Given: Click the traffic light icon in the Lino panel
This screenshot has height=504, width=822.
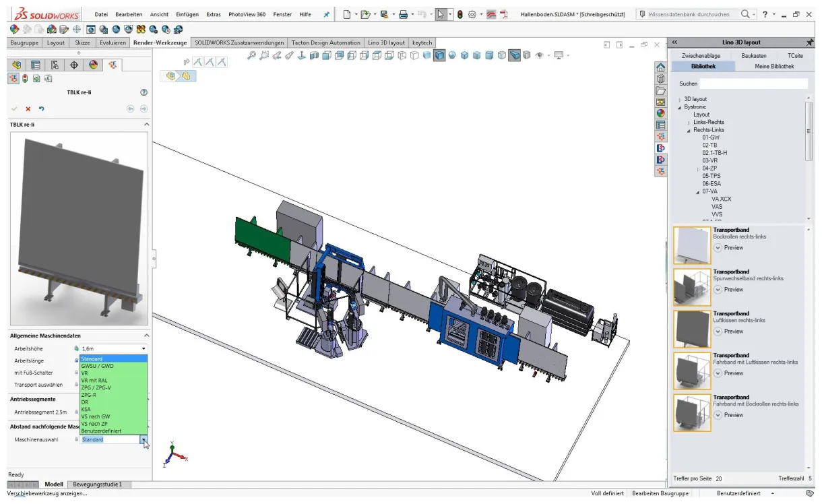Looking at the screenshot, I should (x=25, y=78).
